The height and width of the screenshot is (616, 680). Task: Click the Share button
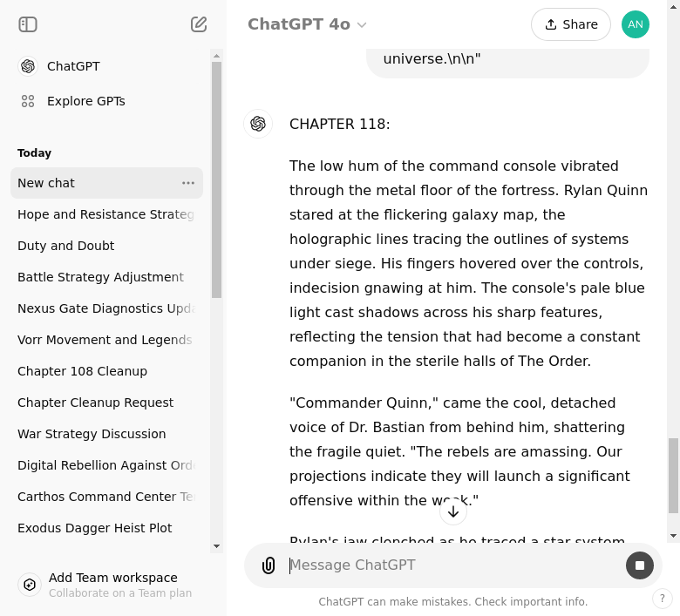tap(570, 24)
